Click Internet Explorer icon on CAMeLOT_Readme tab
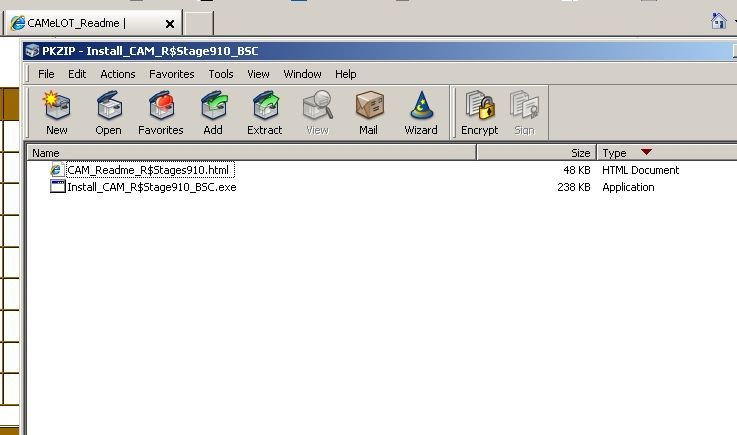The width and height of the screenshot is (737, 435). pyautogui.click(x=17, y=23)
